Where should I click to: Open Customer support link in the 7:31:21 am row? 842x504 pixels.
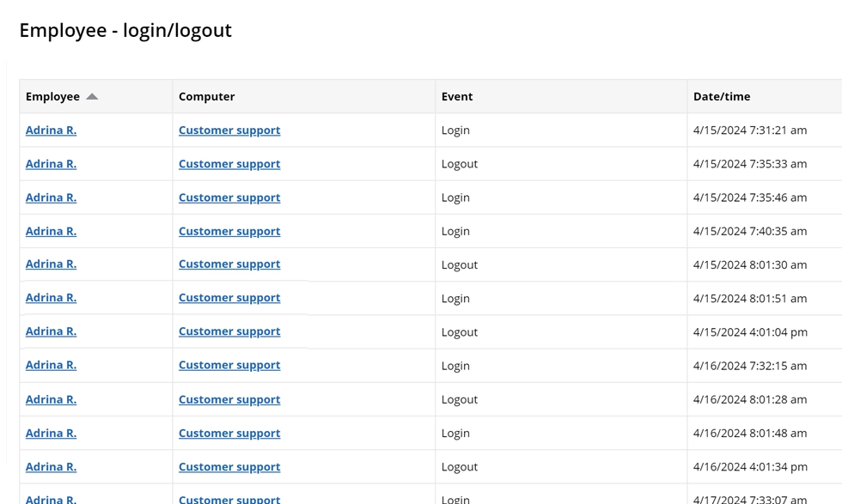click(229, 130)
